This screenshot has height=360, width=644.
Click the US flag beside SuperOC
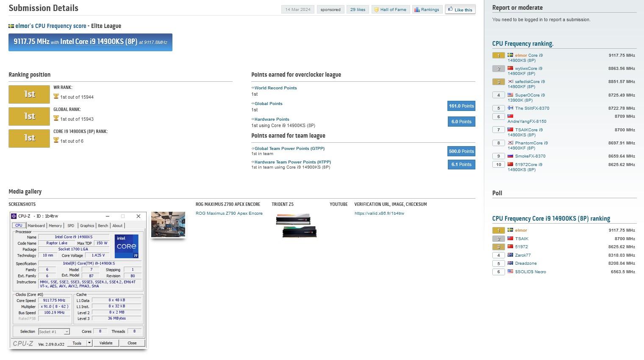click(510, 95)
